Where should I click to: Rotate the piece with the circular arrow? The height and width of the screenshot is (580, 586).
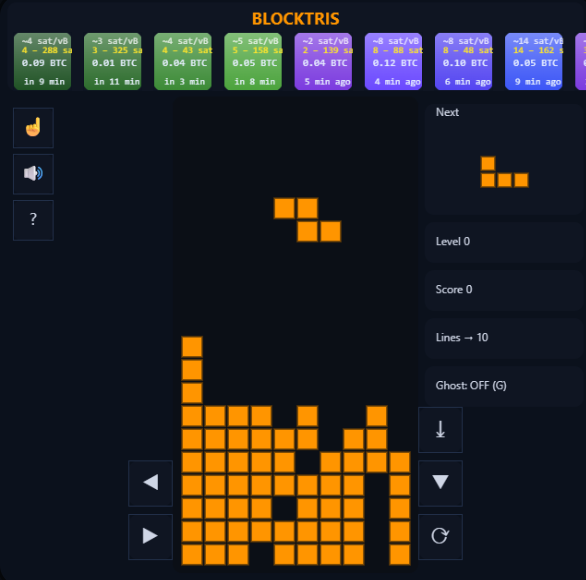(x=440, y=537)
